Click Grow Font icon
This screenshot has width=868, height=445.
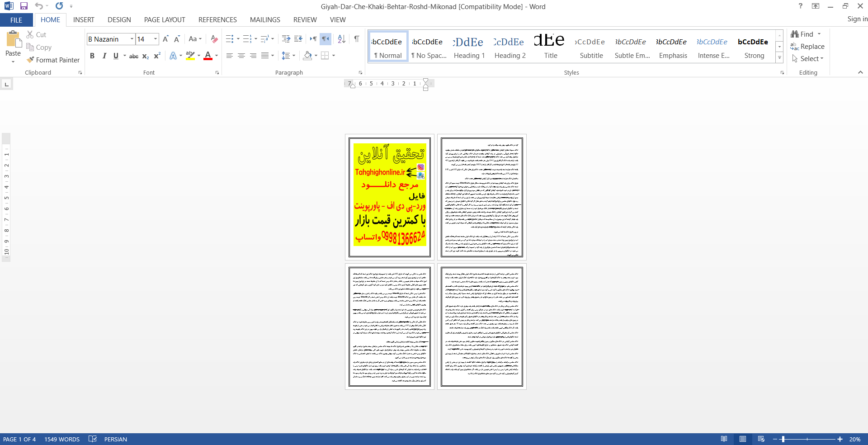[x=165, y=39]
